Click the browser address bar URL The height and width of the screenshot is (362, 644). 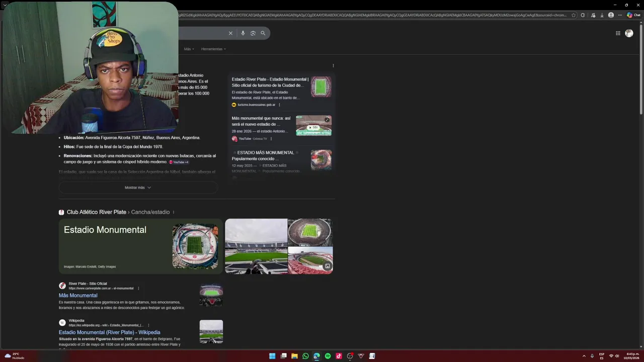click(372, 15)
